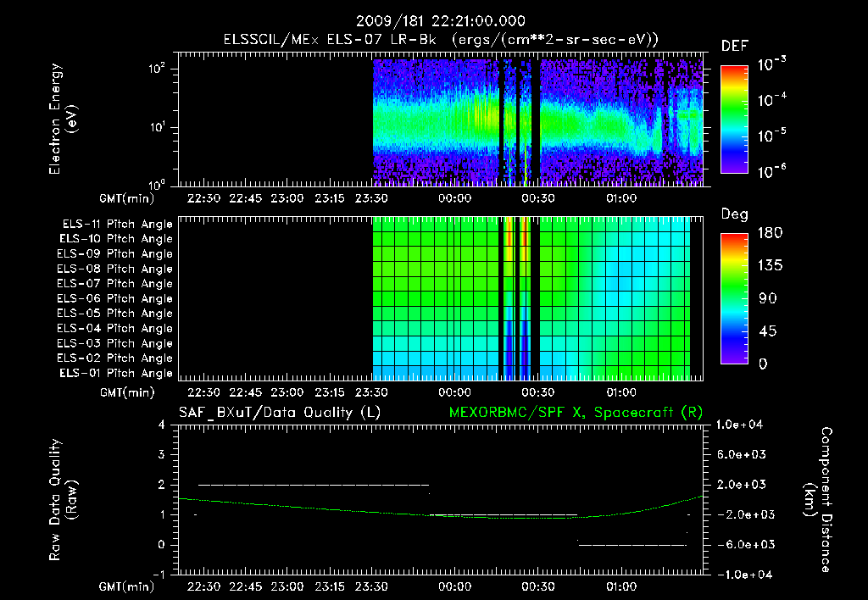Viewport: 868px width, 600px height.
Task: Click 6.0e+03 on the right distance axis
Action: (x=742, y=454)
